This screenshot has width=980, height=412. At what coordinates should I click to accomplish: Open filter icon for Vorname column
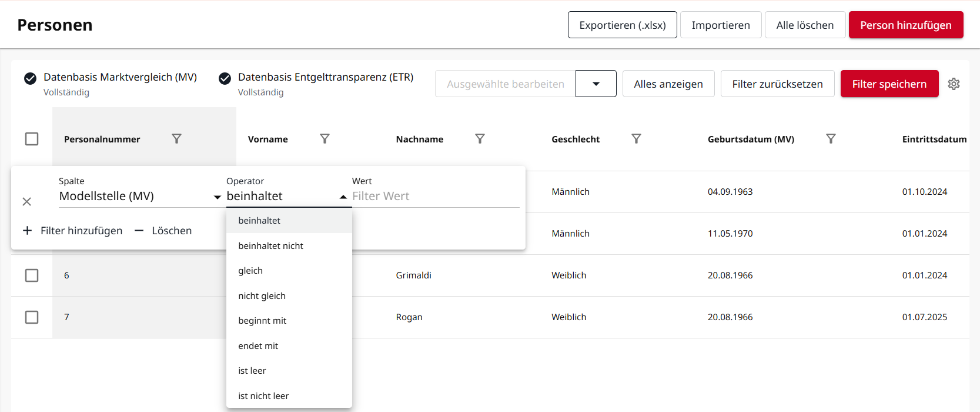click(325, 139)
